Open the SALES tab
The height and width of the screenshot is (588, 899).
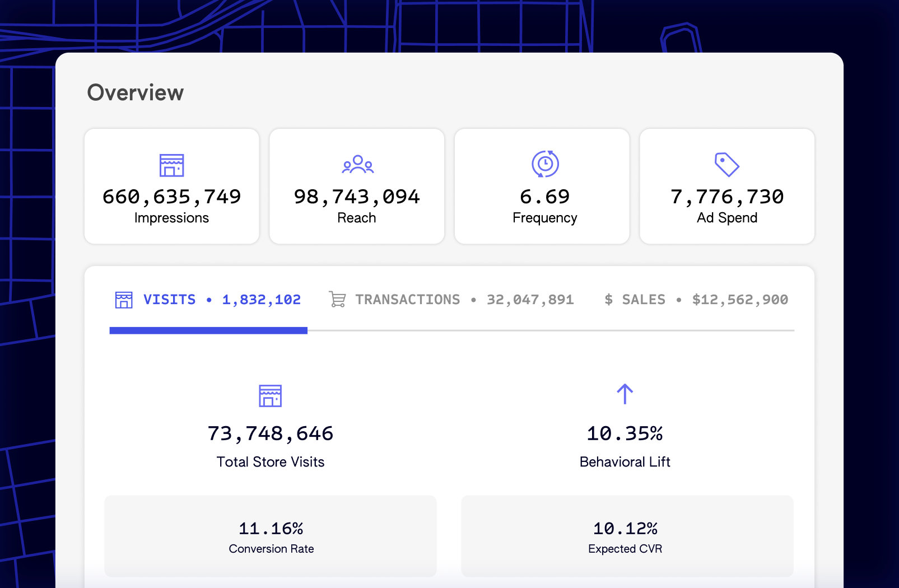(x=643, y=300)
